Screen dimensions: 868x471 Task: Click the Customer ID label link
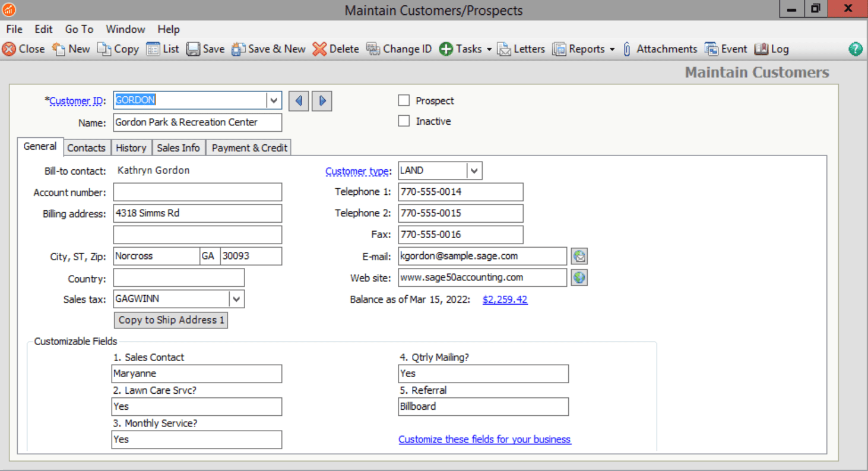click(76, 101)
